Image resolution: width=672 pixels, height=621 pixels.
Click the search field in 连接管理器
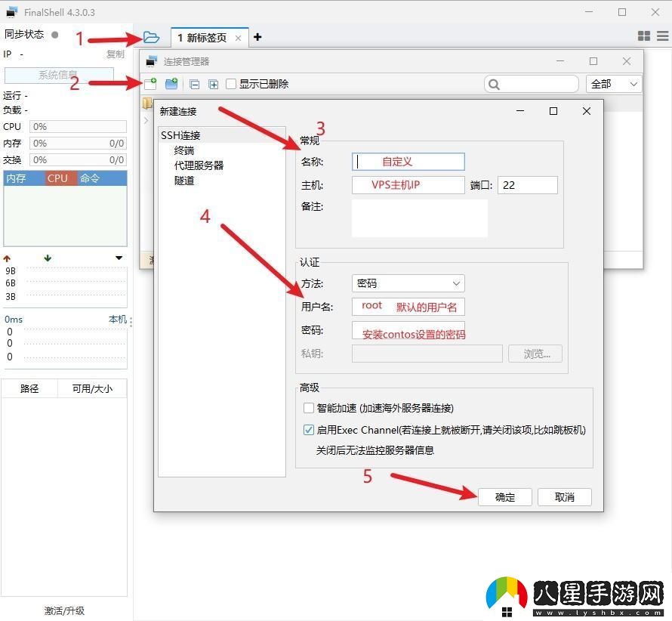(532, 84)
